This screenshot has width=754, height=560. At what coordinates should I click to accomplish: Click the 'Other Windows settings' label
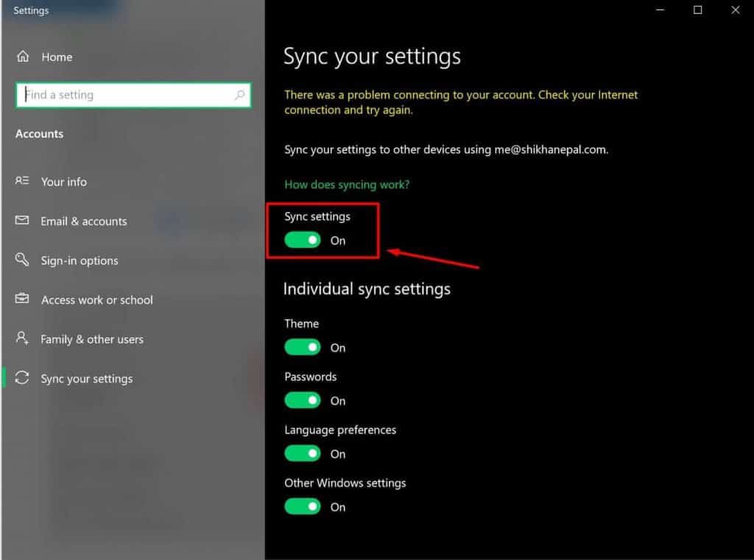click(345, 483)
